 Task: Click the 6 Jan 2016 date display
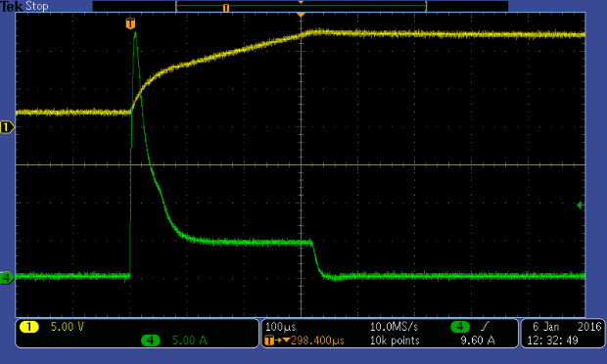point(567,327)
